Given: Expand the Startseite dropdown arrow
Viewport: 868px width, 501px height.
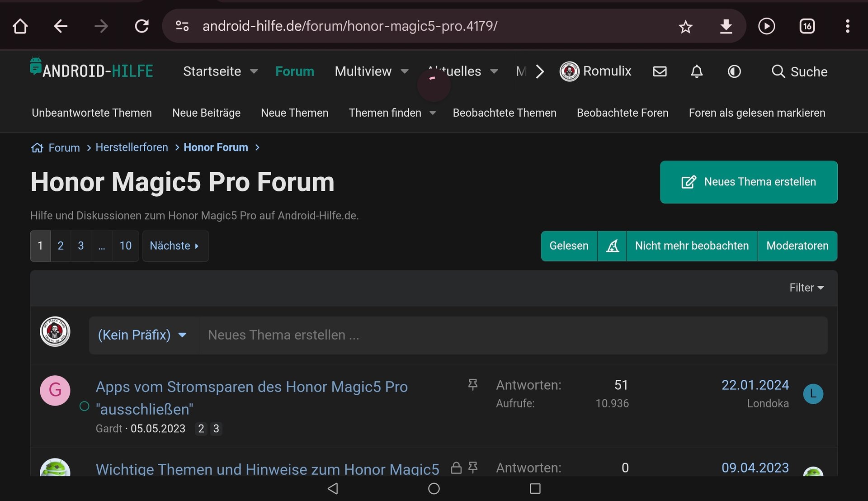Looking at the screenshot, I should click(254, 71).
